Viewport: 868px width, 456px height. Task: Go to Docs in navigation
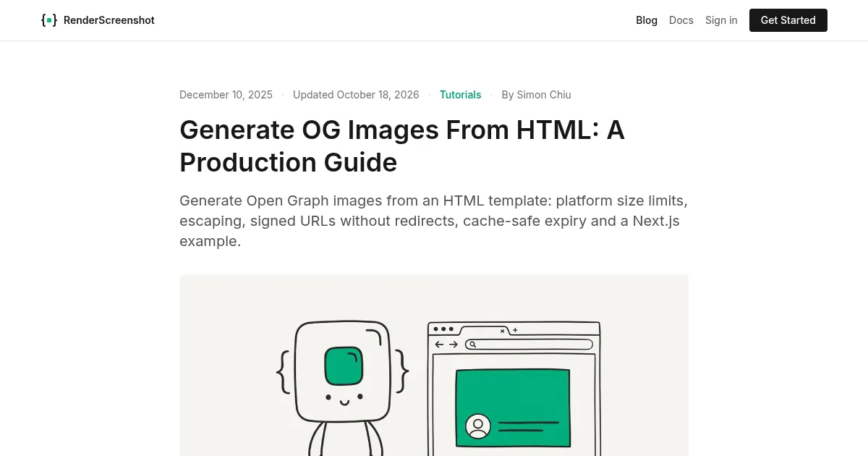click(681, 20)
